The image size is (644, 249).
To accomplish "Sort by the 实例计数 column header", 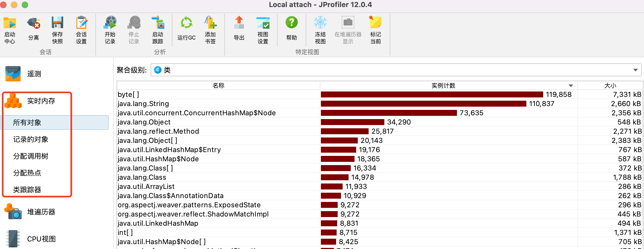I will click(x=449, y=86).
